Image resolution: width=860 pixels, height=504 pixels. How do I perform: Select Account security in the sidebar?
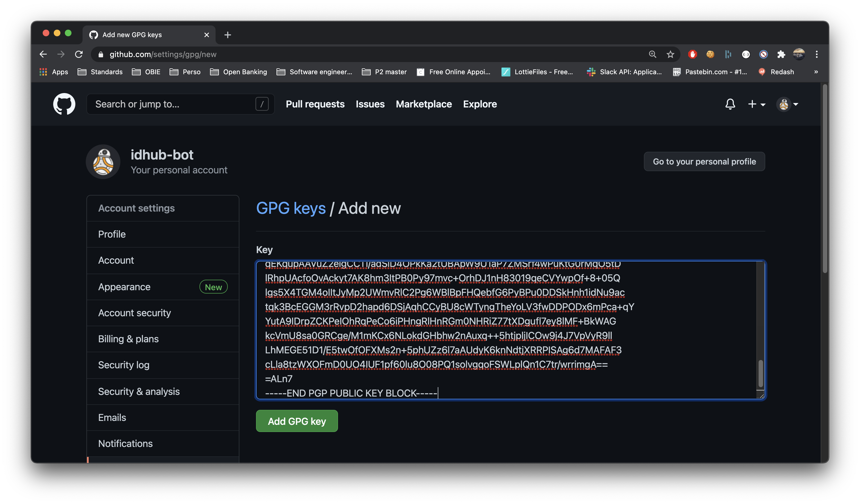[134, 313]
